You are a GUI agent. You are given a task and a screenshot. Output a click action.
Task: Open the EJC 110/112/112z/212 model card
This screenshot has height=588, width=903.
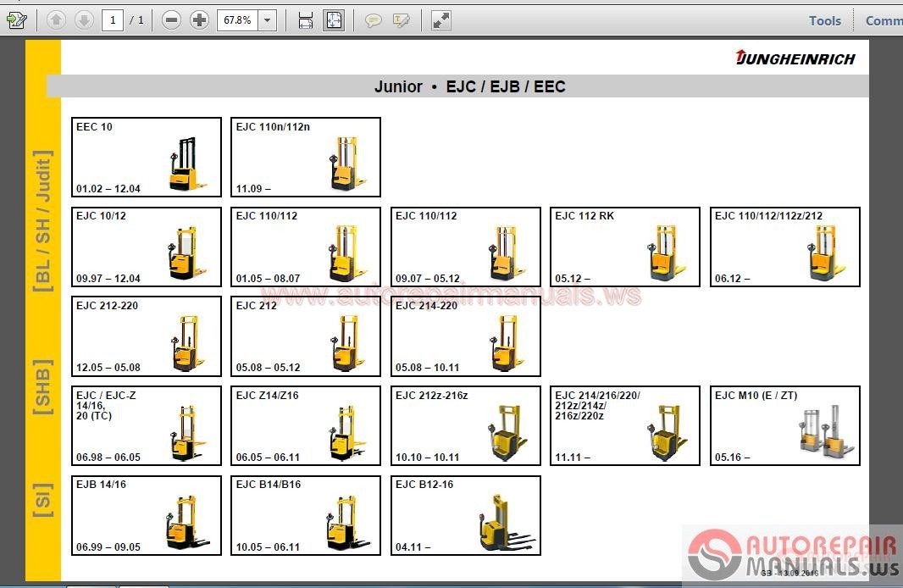point(785,247)
